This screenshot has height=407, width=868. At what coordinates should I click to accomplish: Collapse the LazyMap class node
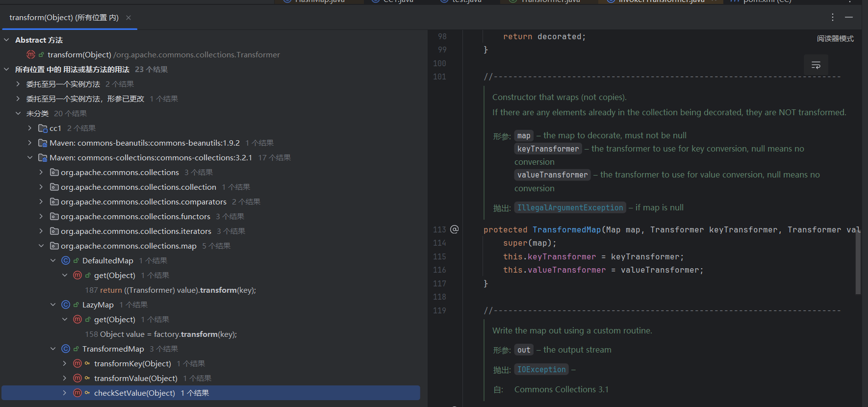pos(53,305)
